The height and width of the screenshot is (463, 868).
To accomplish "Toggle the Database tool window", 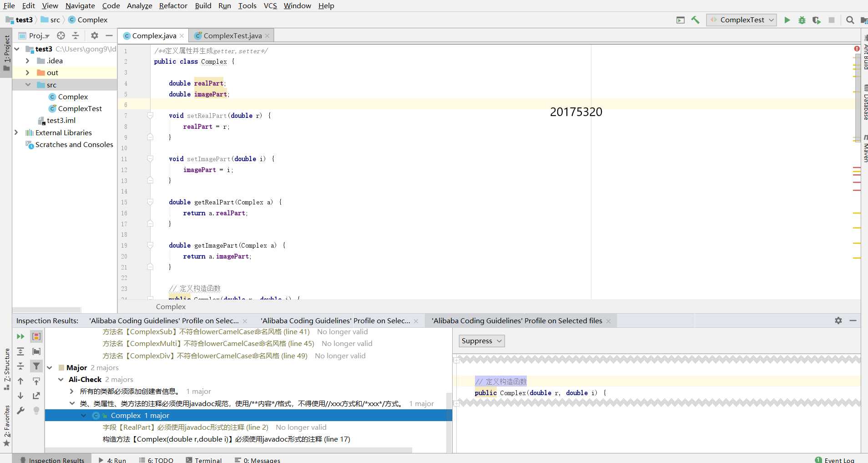I will [x=865, y=103].
